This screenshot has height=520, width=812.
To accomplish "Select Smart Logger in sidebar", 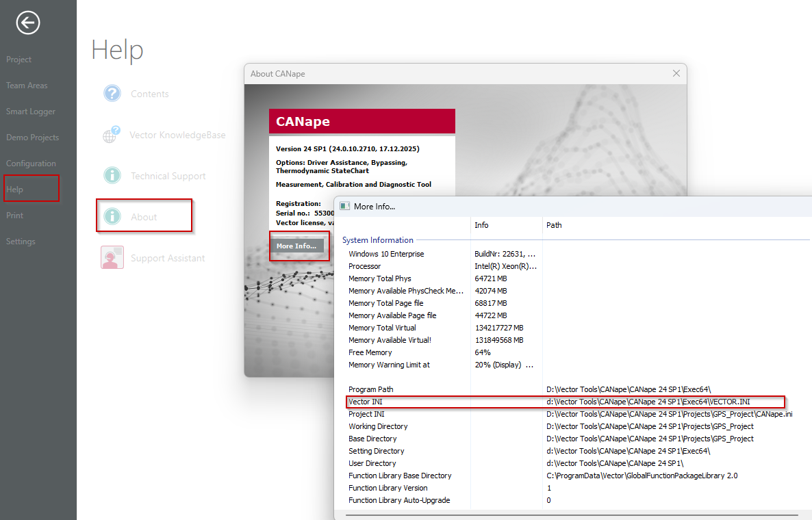I will pos(31,112).
